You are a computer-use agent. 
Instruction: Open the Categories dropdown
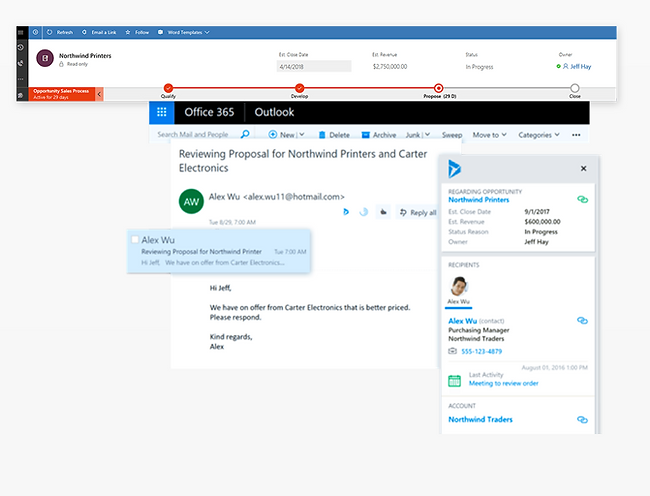(539, 135)
